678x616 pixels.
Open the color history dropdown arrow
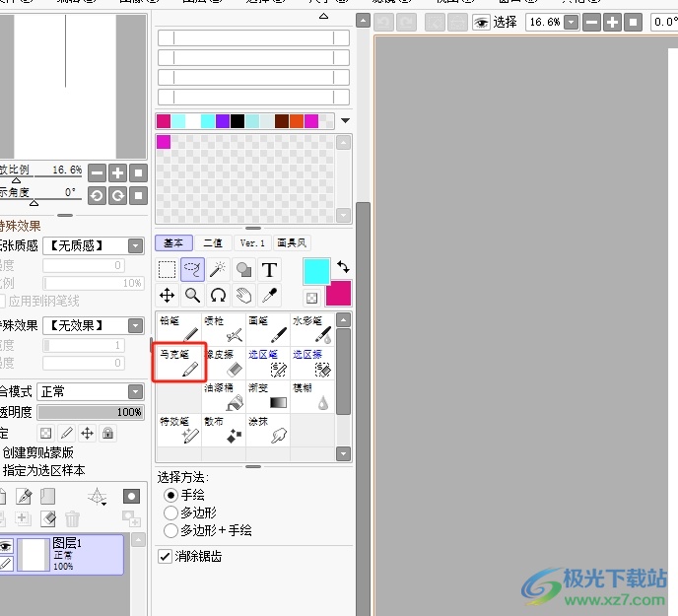point(345,120)
